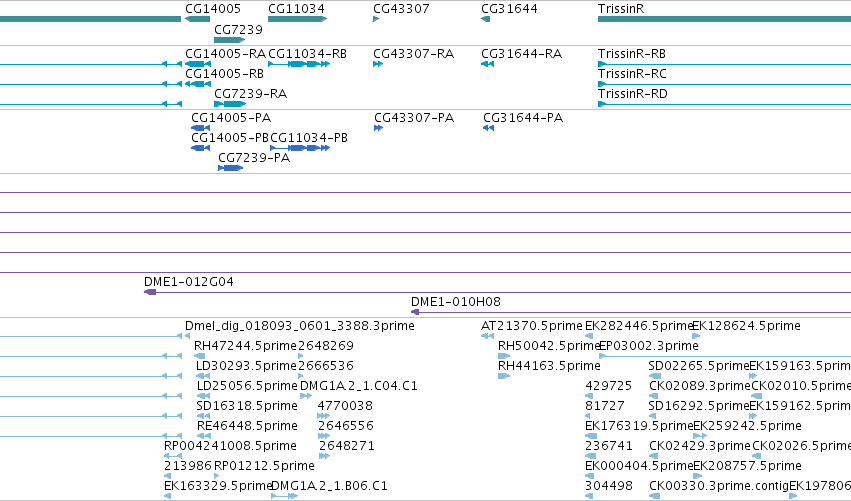Select the CG14005 gene label
Screen dimensions: 851x501
click(x=213, y=9)
